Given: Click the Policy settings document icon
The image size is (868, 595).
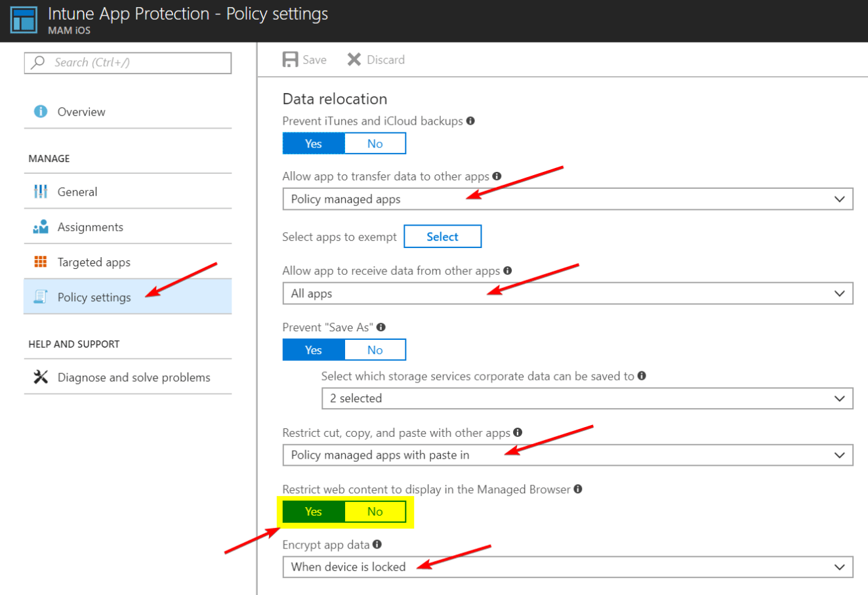Looking at the screenshot, I should click(41, 297).
